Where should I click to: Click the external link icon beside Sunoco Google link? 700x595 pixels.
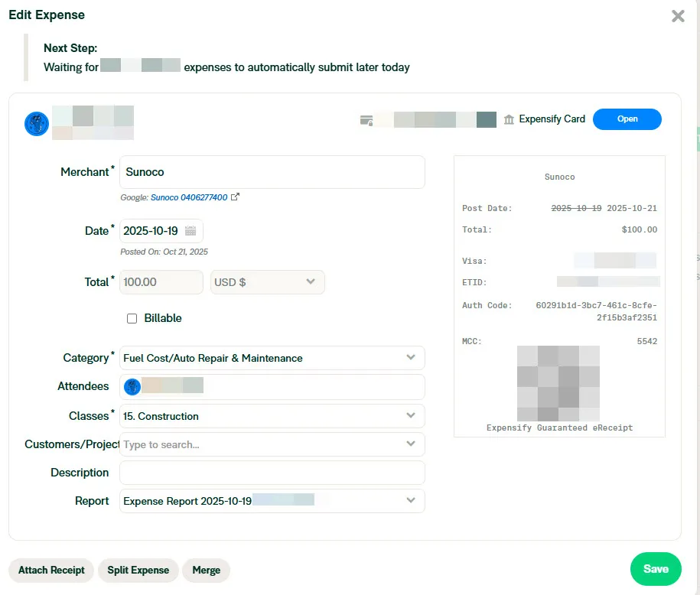click(x=236, y=197)
